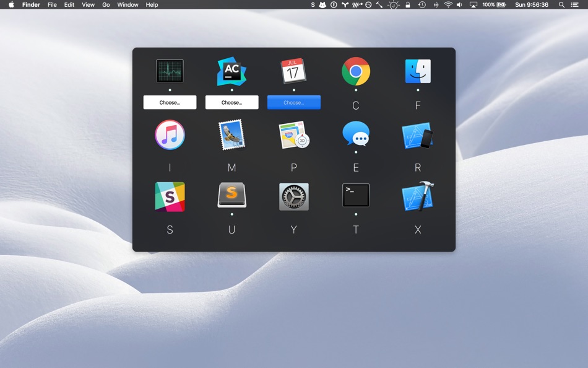Open the System Preferences gear icon
588x368 pixels.
[294, 197]
